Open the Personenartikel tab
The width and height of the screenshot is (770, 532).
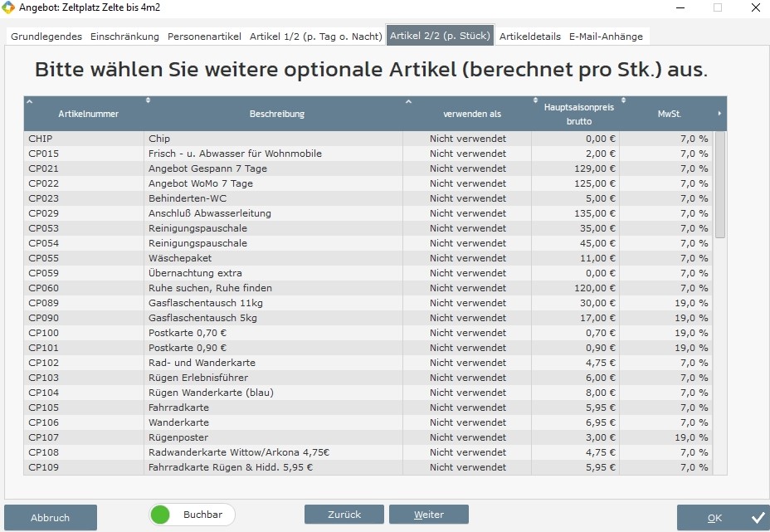(204, 37)
